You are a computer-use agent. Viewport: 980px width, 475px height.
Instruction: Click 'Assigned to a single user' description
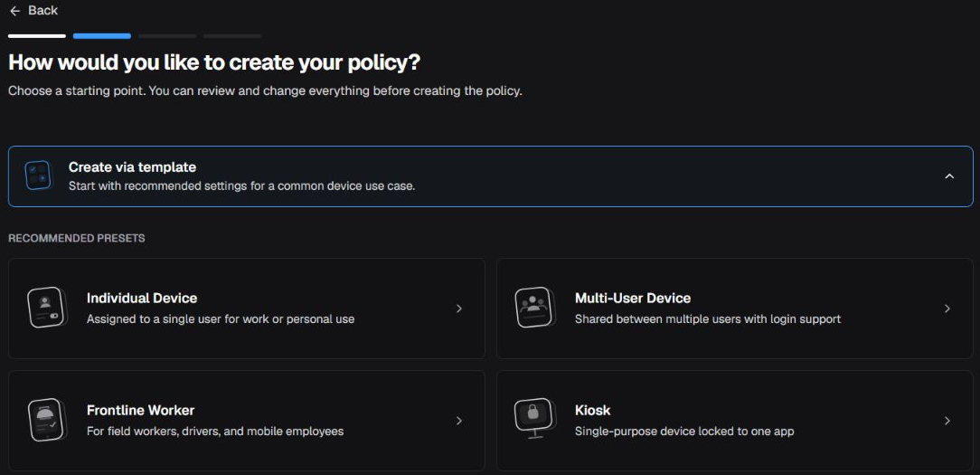221,319
